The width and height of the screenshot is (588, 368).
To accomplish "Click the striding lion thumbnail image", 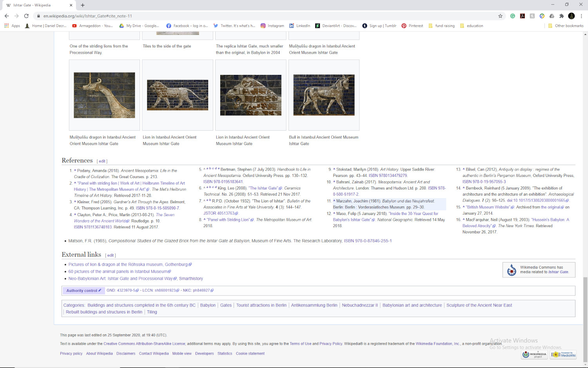I will click(177, 95).
